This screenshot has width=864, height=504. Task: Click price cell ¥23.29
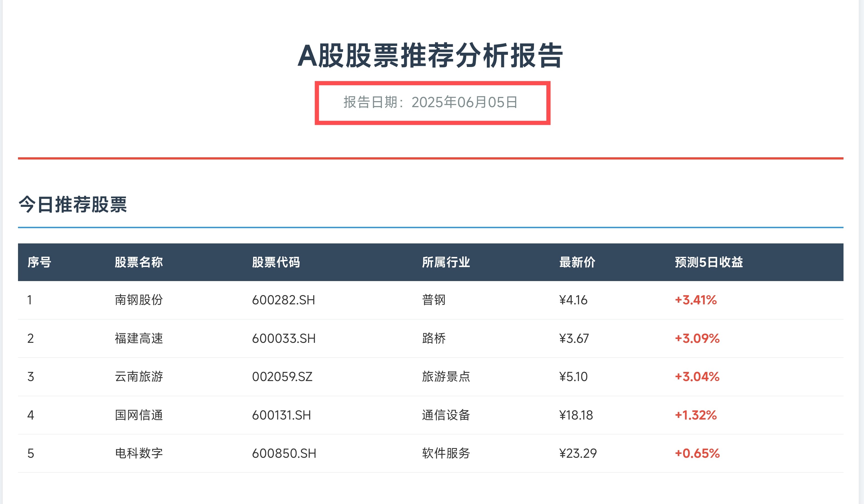578,453
